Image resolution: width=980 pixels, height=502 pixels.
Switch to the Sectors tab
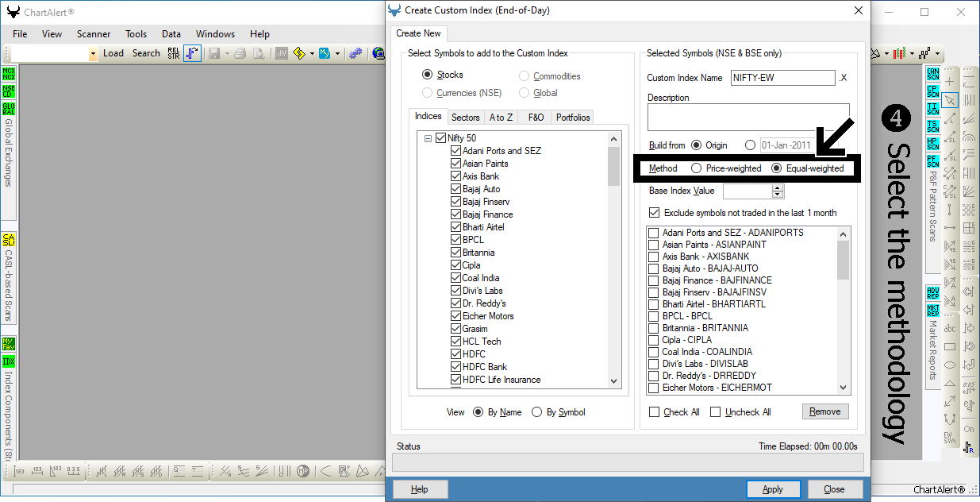(466, 118)
